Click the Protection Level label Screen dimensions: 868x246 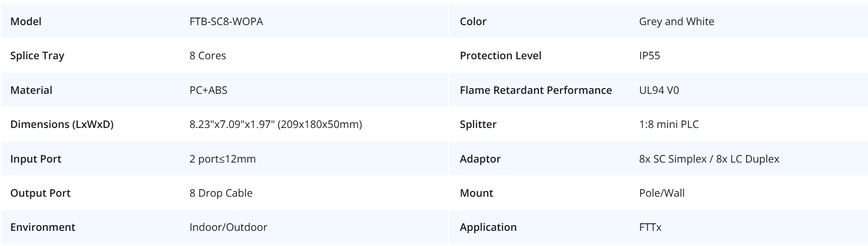(500, 55)
